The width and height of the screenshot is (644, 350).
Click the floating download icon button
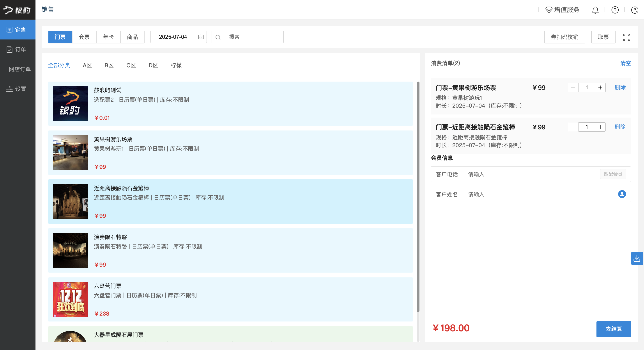(x=637, y=258)
